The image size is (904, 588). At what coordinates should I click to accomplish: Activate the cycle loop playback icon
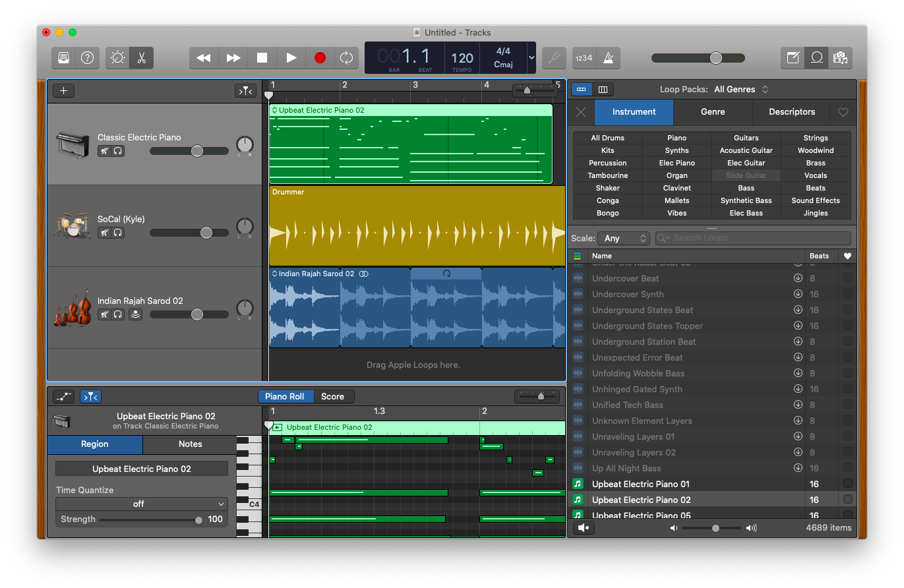(347, 57)
